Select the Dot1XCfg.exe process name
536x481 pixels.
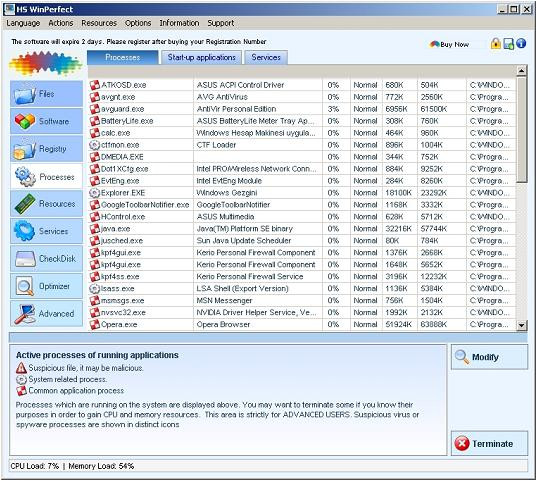(125, 169)
